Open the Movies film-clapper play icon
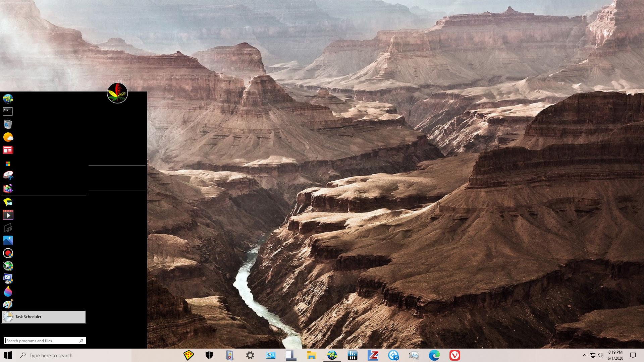644x362 pixels. tap(8, 215)
